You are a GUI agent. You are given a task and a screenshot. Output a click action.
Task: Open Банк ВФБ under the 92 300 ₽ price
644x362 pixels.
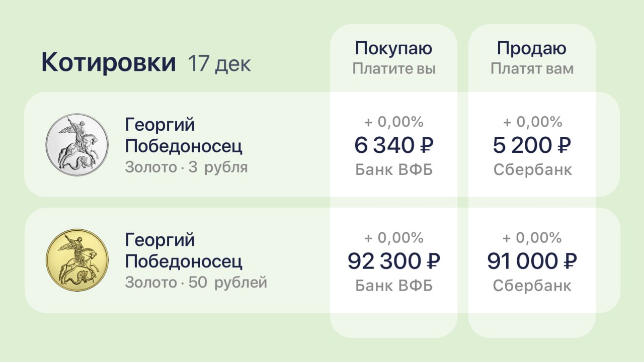(393, 286)
